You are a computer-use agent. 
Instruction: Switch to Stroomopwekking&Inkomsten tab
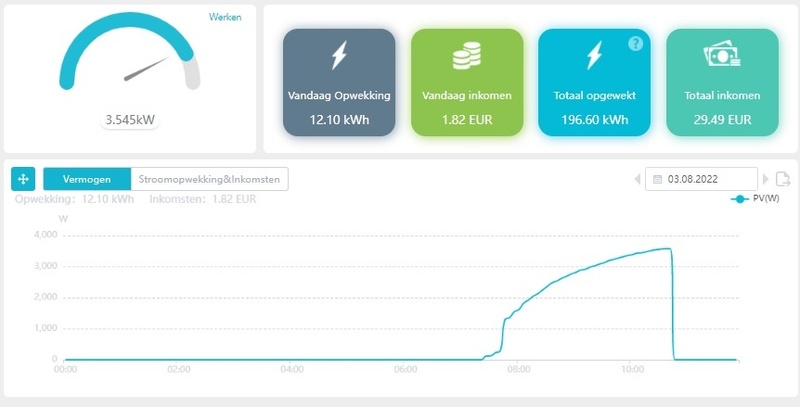(209, 179)
